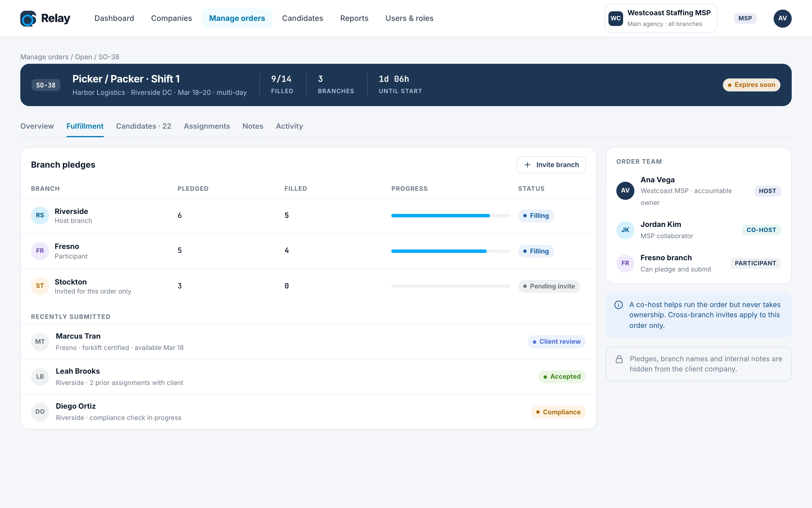812x508 pixels.
Task: Click Ana Vega's AV avatar in Order team
Action: point(625,190)
